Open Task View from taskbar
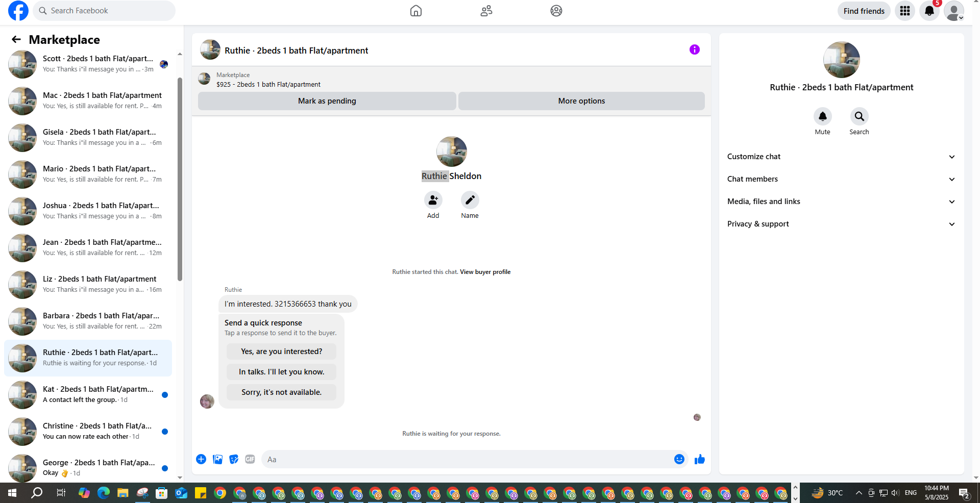The image size is (980, 503). 61,493
